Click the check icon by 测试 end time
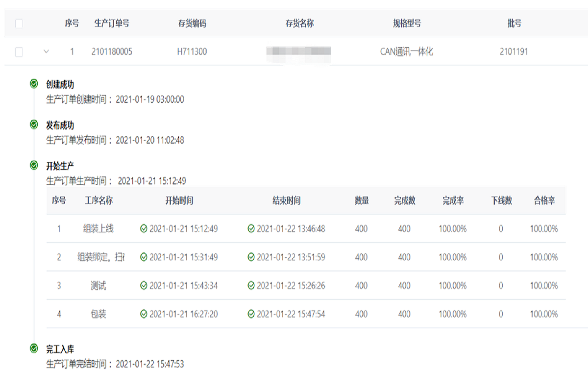 point(251,286)
